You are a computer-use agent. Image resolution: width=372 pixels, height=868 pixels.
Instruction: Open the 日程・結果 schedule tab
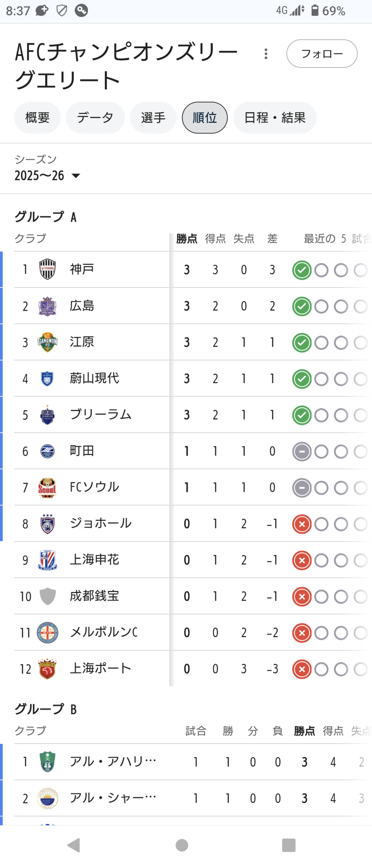point(274,118)
